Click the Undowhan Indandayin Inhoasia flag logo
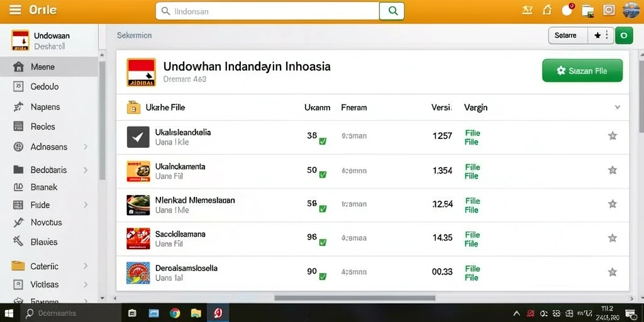Image resolution: width=644 pixels, height=322 pixels. tap(142, 72)
